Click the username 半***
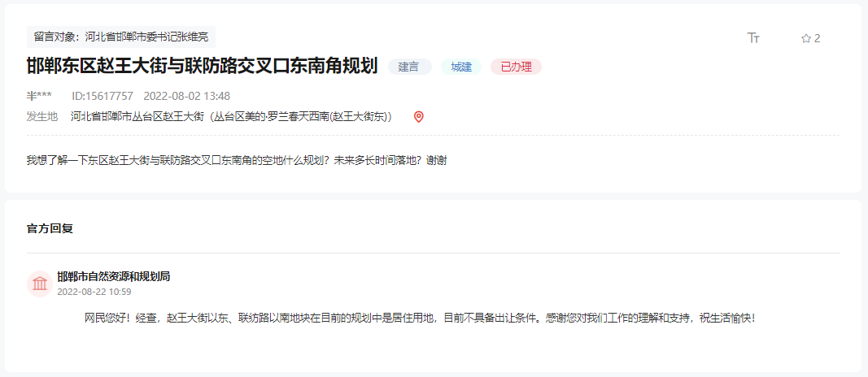This screenshot has height=377, width=868. (39, 96)
